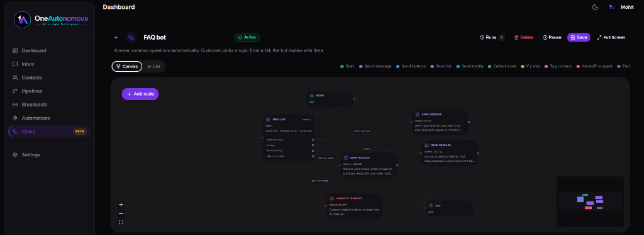Delete the FAQ bot flow
Screen dimensions: 644x235
tap(524, 37)
